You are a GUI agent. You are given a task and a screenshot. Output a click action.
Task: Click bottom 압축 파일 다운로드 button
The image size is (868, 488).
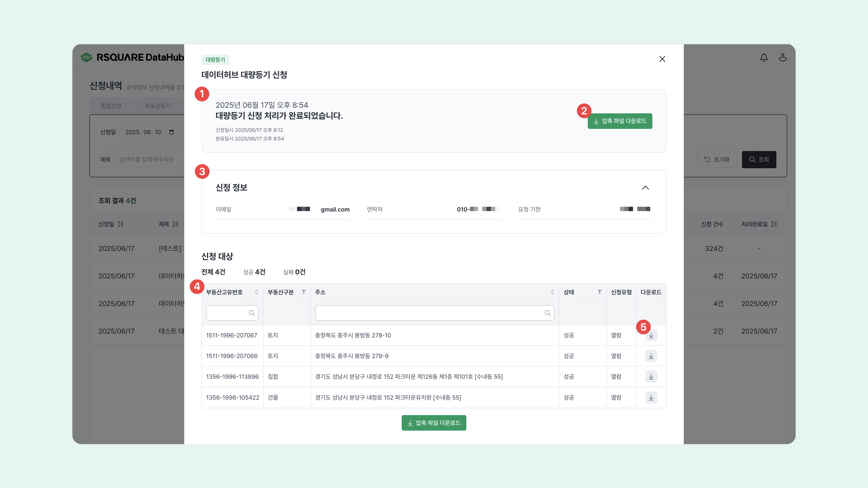[x=434, y=423]
